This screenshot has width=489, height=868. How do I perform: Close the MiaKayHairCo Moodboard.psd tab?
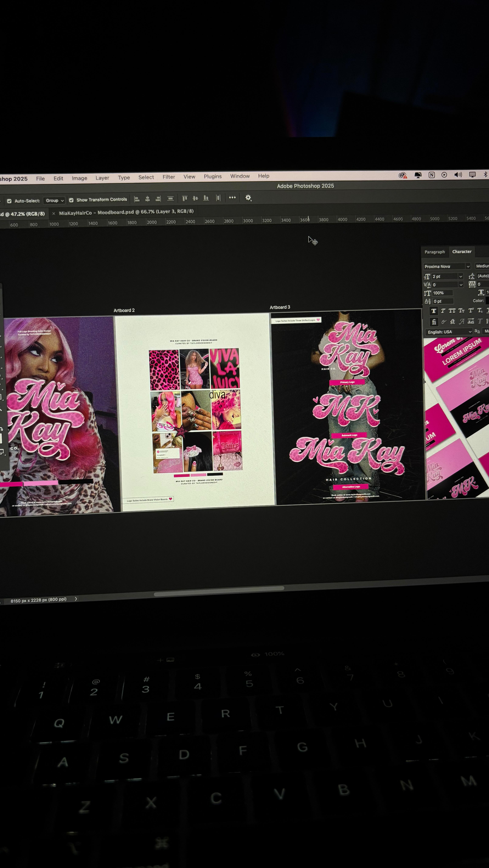(x=54, y=213)
